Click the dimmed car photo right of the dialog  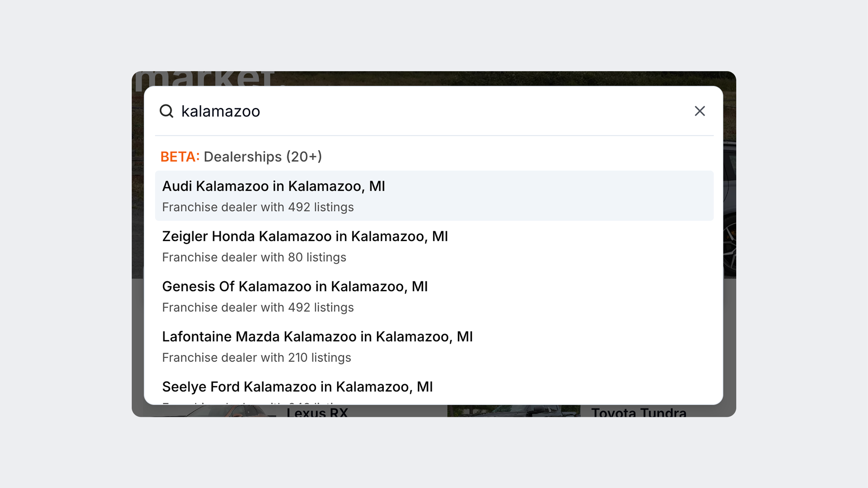pyautogui.click(x=730, y=209)
